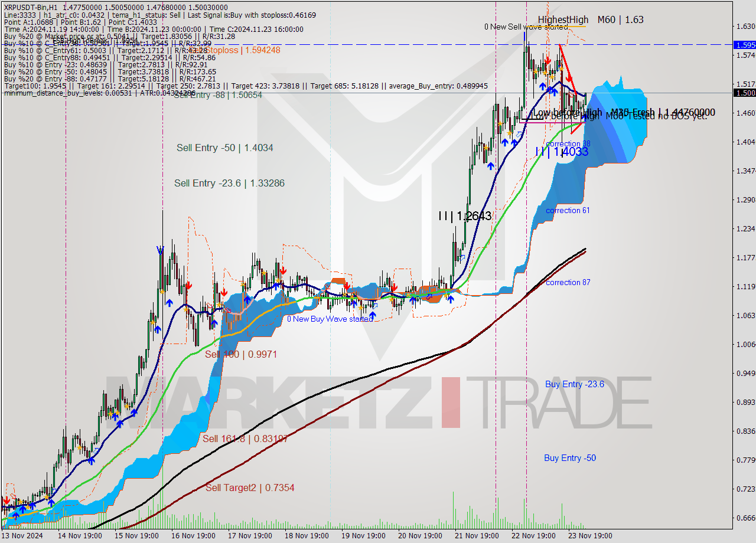The width and height of the screenshot is (756, 543).
Task: Click the '14 Nov 19:00' time label
Action: (80, 536)
